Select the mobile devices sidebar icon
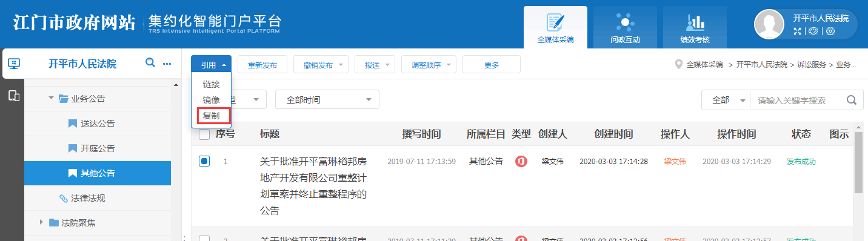 coord(14,95)
